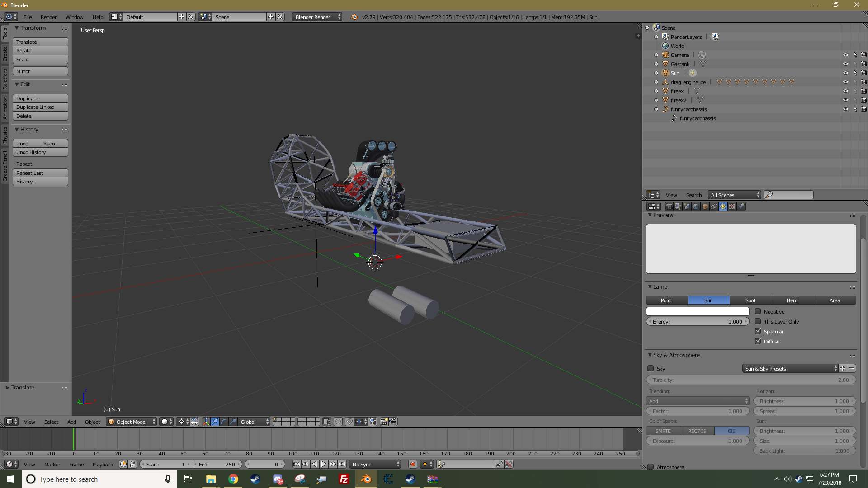Toggle visibility eye for funnycarchassis
The height and width of the screenshot is (488, 868).
pos(845,109)
